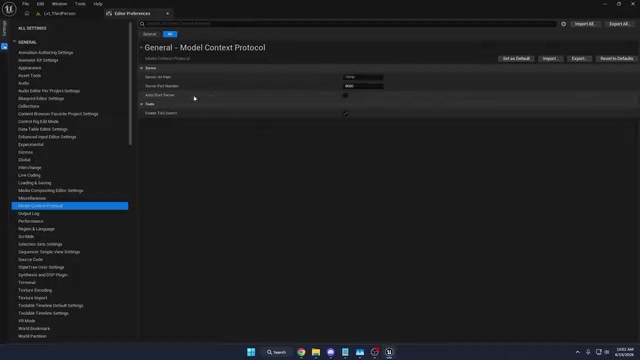
Task: Click the Export All button
Action: (619, 24)
